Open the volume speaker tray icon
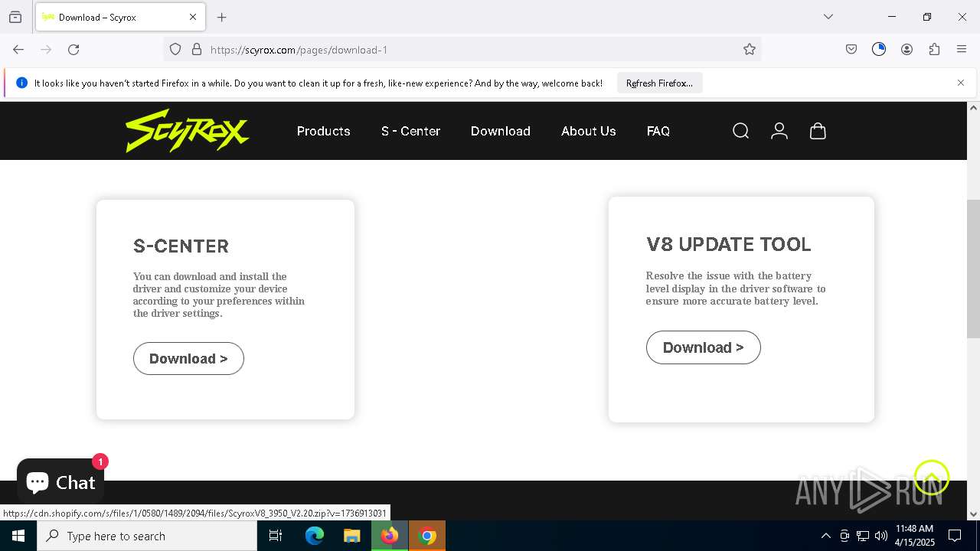Image resolution: width=980 pixels, height=551 pixels. (x=881, y=536)
